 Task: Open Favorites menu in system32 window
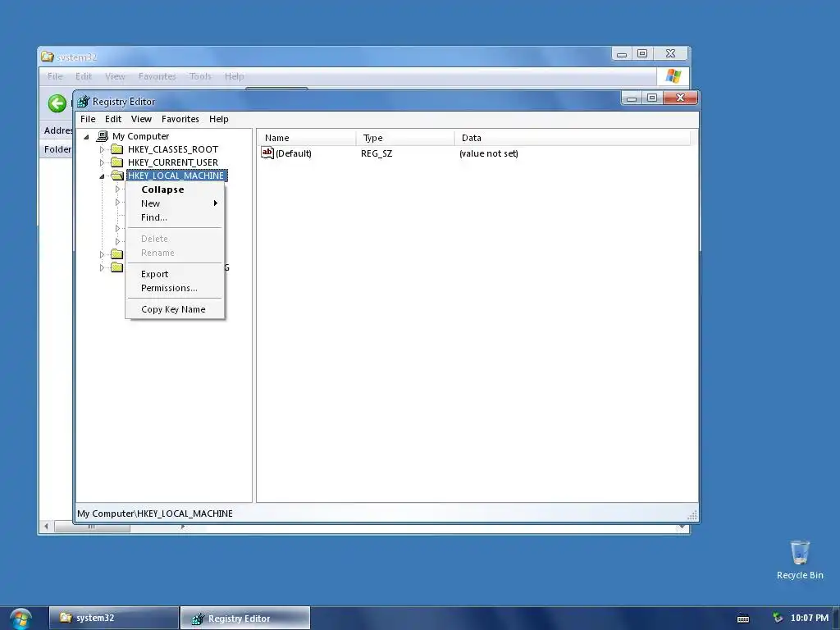tap(157, 76)
